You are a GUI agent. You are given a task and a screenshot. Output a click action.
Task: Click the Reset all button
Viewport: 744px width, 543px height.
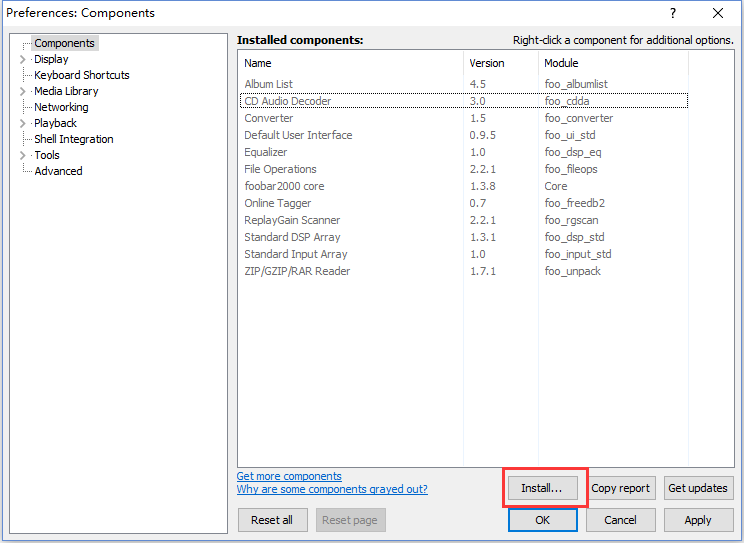pos(272,520)
